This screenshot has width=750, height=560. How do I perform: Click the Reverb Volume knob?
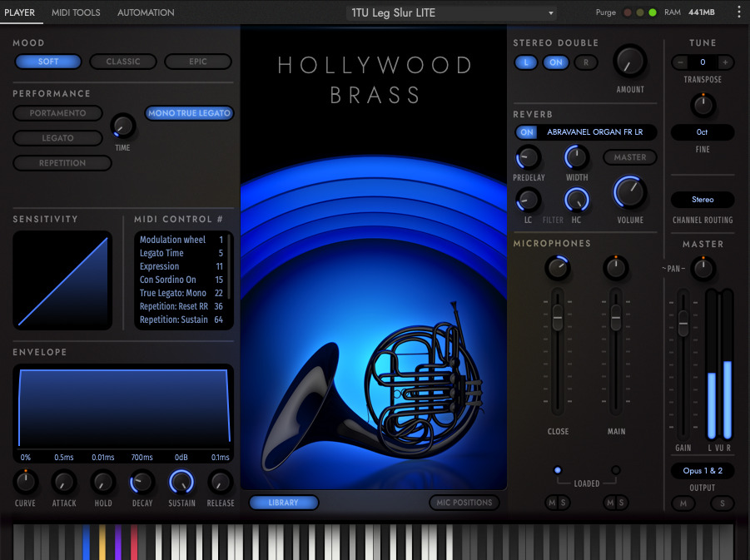tap(630, 192)
